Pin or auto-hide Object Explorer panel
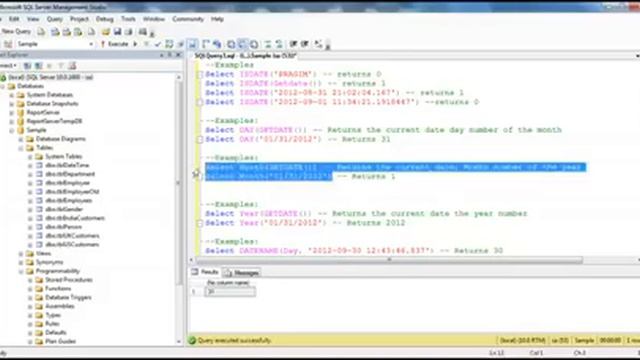 coord(170,55)
